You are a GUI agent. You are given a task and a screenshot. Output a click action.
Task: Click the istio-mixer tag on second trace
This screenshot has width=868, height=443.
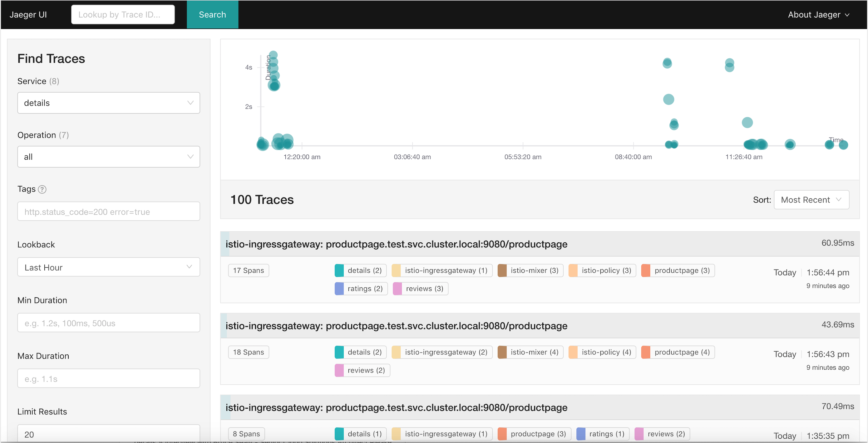pos(530,352)
